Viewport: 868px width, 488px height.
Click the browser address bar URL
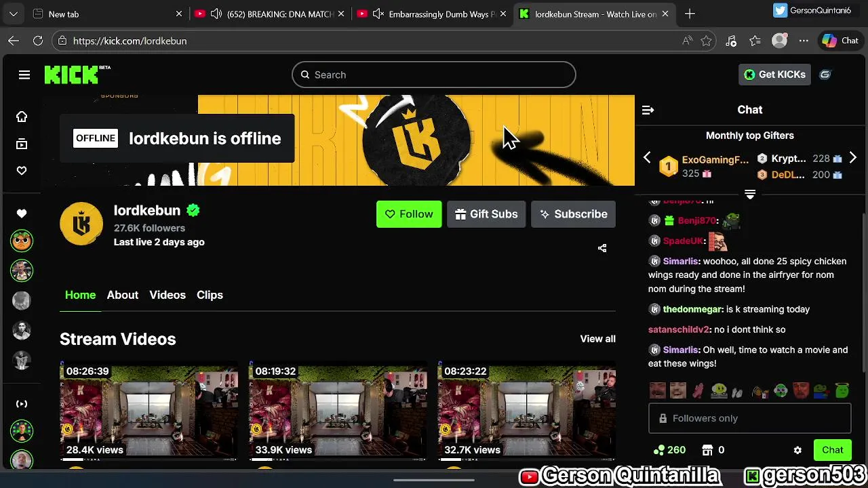pos(130,41)
